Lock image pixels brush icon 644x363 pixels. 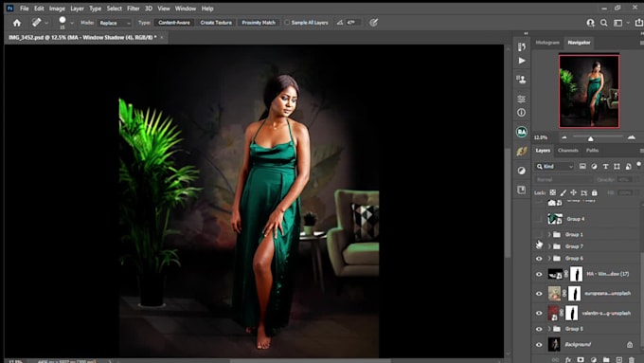click(x=563, y=192)
